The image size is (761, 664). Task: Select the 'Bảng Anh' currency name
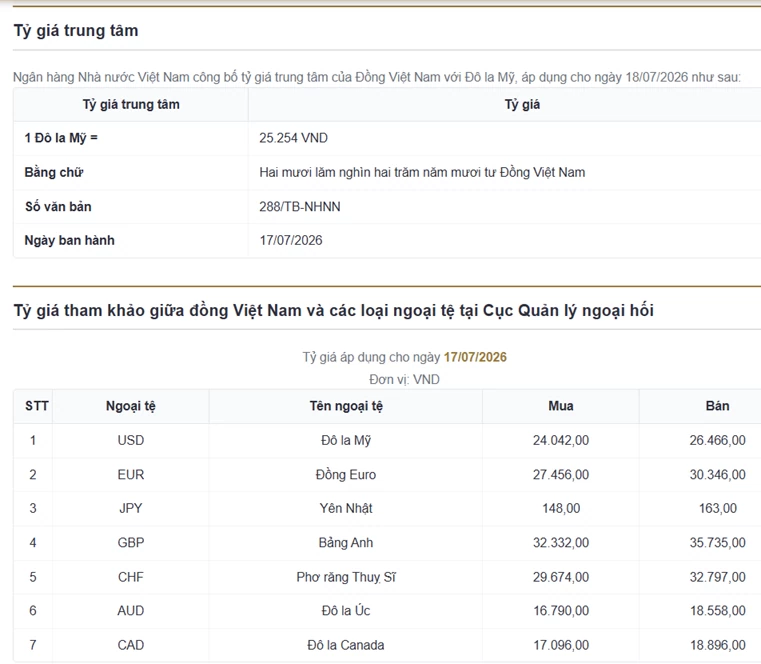pos(346,543)
